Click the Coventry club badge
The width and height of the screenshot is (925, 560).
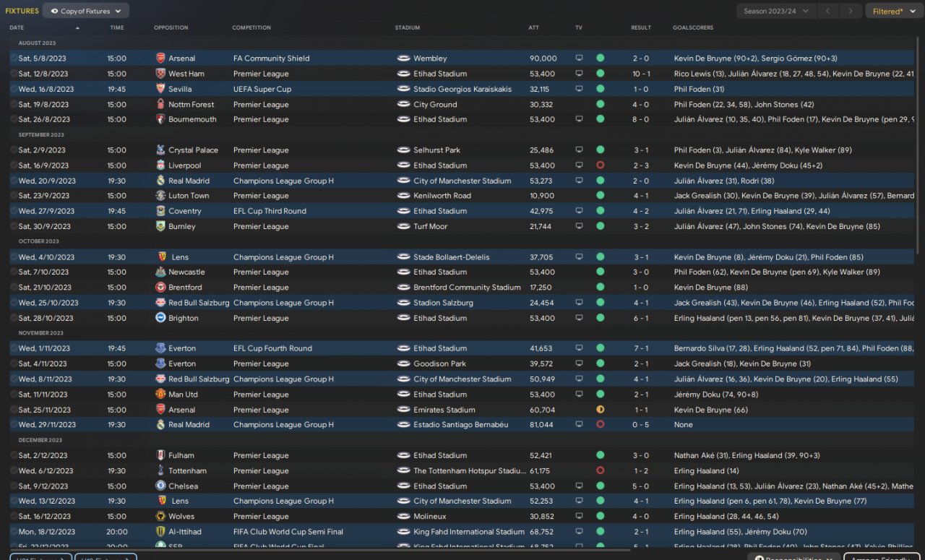coord(160,211)
